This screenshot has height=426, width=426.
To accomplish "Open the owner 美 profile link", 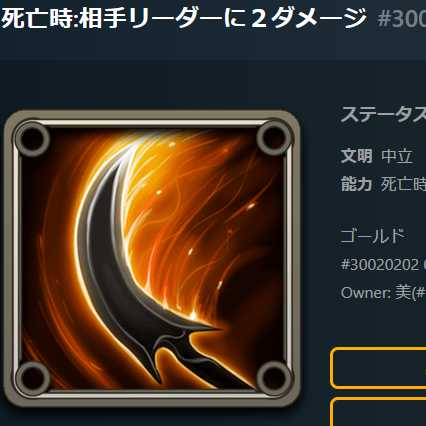I will (x=410, y=293).
